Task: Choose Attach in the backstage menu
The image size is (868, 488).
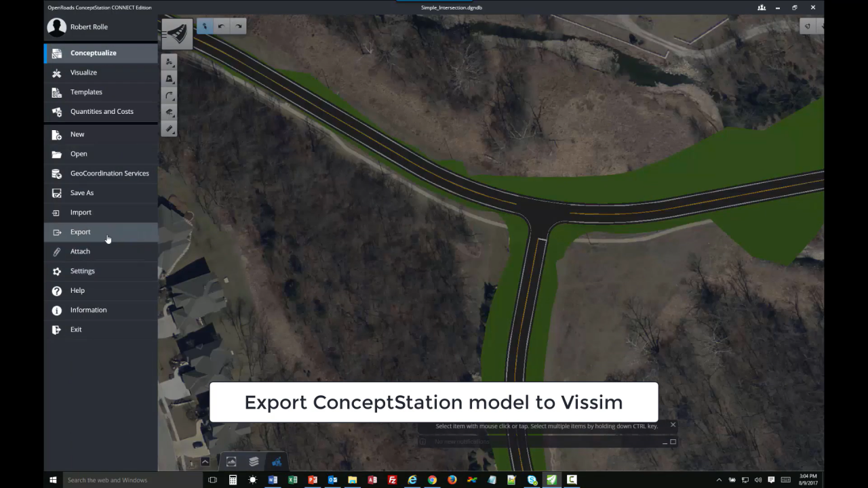Action: tap(101, 251)
